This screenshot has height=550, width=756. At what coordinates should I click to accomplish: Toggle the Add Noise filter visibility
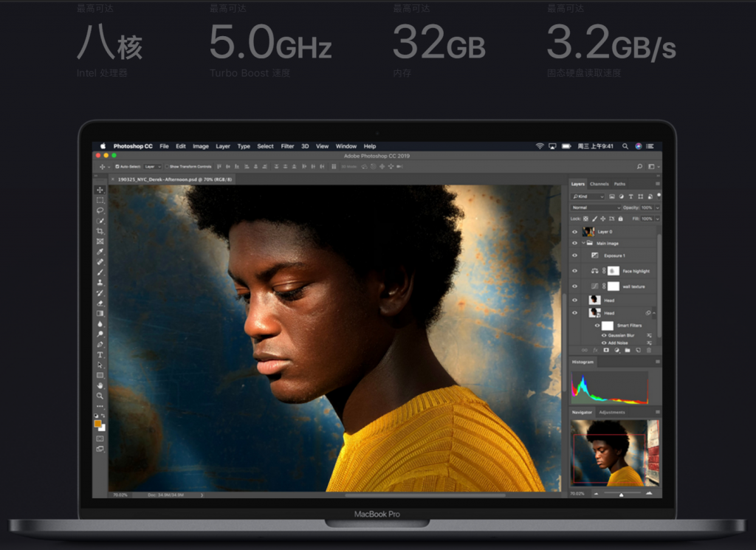604,343
